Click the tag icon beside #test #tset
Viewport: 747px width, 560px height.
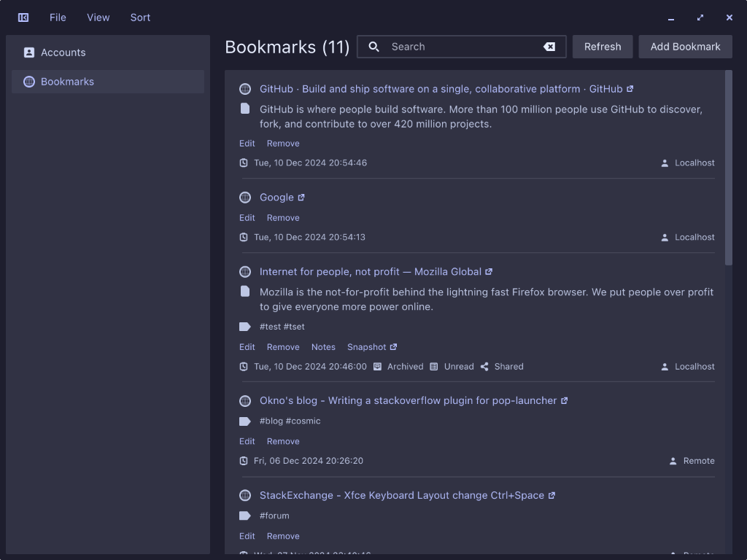point(245,327)
